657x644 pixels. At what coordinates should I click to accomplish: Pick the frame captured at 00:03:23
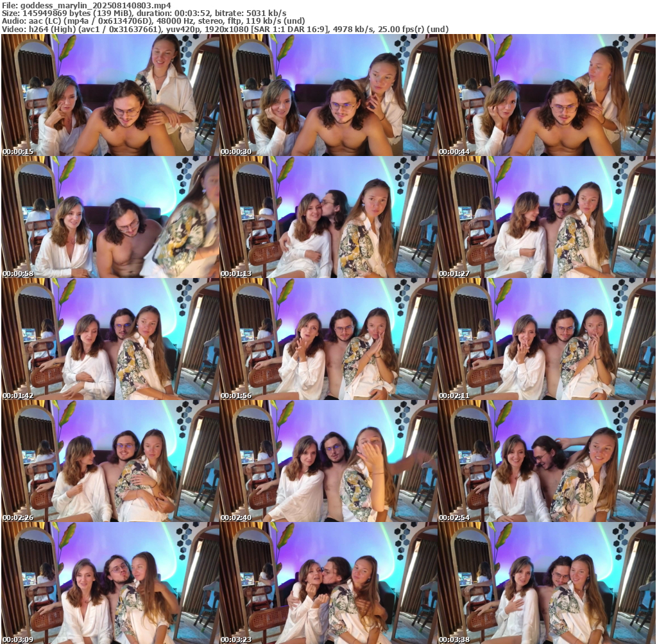pos(328,583)
